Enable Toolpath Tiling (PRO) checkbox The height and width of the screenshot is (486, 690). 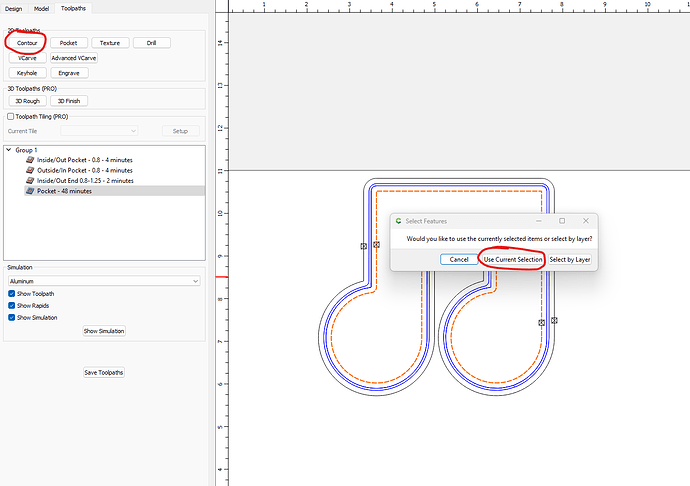[11, 117]
